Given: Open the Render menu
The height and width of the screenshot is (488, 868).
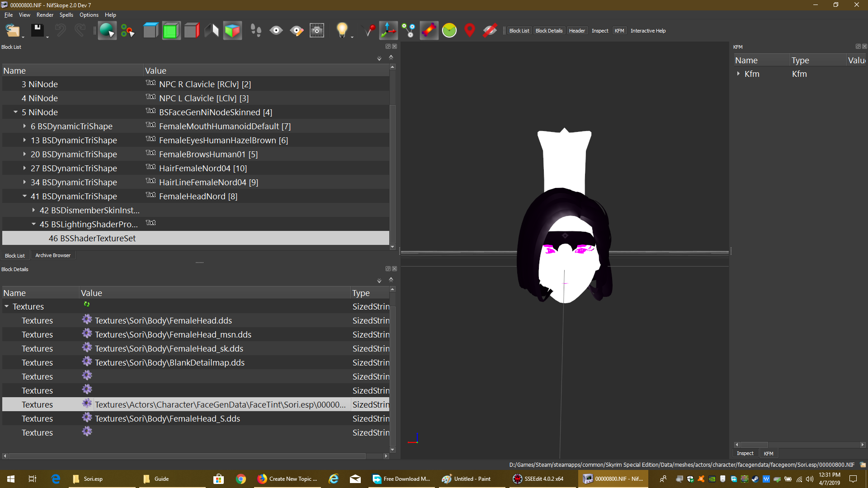Looking at the screenshot, I should coord(45,15).
